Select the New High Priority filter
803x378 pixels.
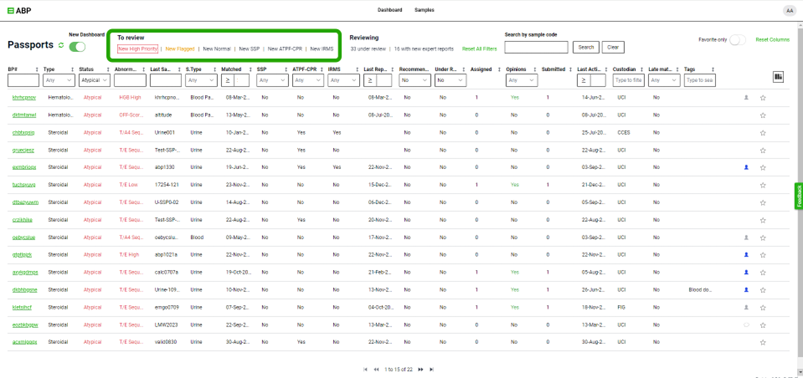[138, 49]
